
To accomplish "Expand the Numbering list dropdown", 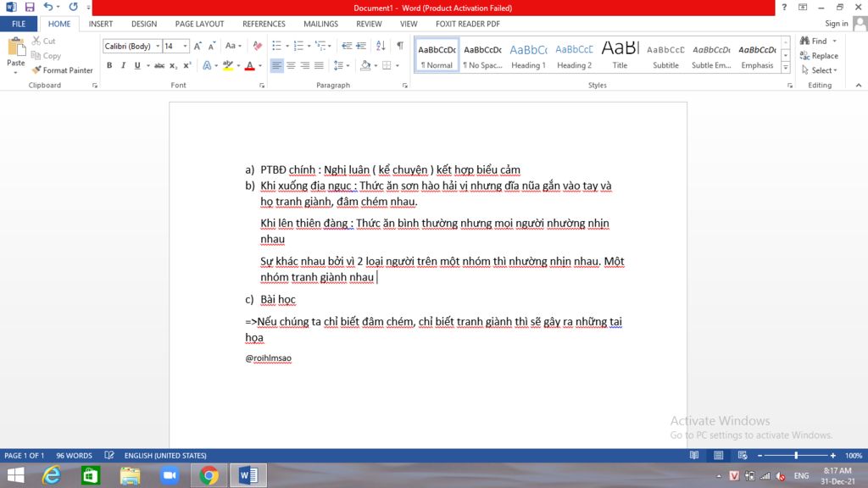I will [x=309, y=46].
